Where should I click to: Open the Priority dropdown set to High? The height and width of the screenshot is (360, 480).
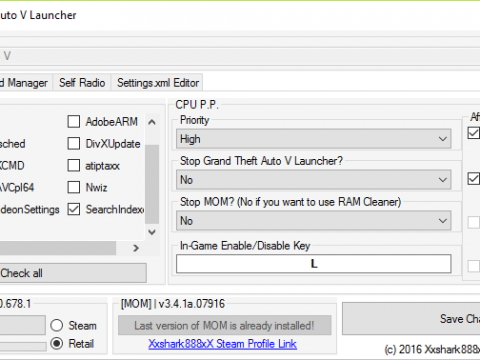pos(314,139)
